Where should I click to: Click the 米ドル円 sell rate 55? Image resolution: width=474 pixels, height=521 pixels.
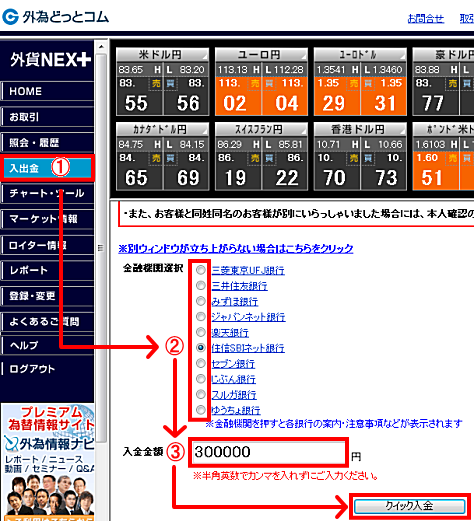(136, 103)
